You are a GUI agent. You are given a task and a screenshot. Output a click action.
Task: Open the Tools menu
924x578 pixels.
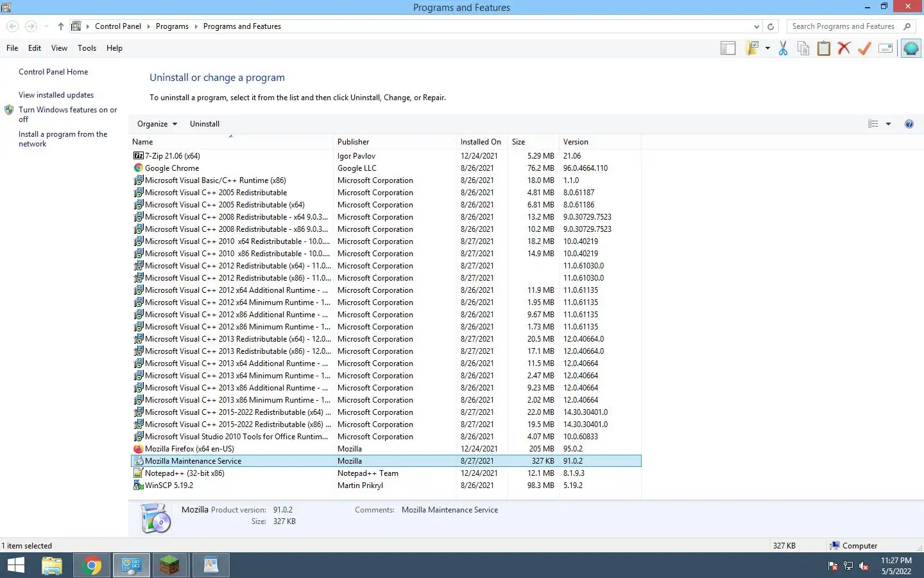click(87, 48)
